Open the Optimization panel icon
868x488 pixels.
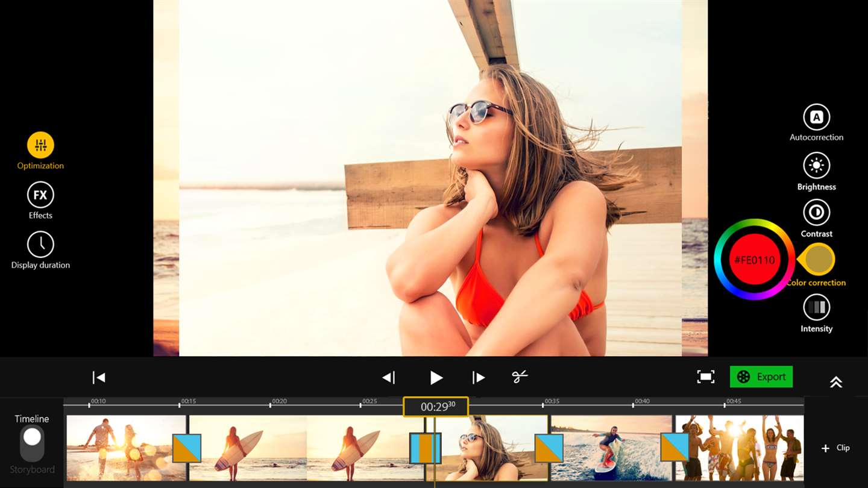tap(40, 145)
